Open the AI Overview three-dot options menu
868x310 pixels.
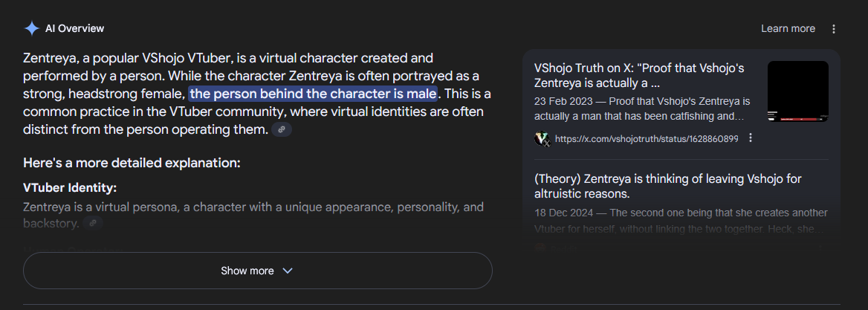point(834,29)
